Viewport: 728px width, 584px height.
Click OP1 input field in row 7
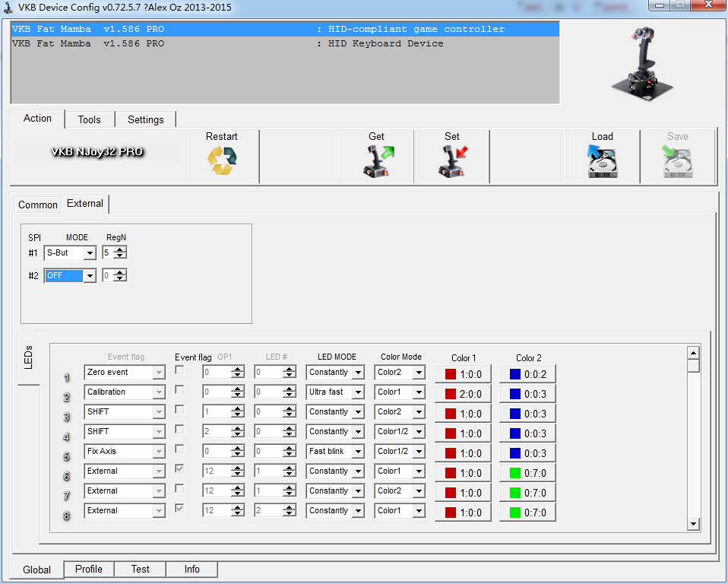point(217,490)
